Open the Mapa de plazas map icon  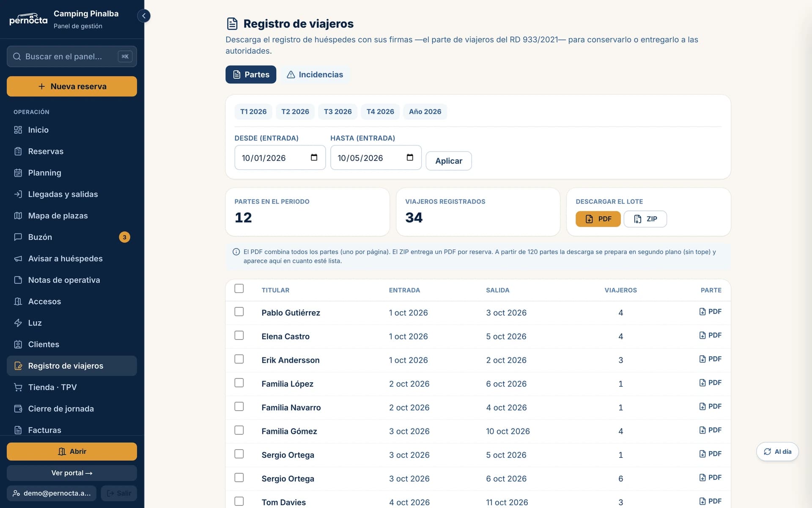(x=18, y=215)
